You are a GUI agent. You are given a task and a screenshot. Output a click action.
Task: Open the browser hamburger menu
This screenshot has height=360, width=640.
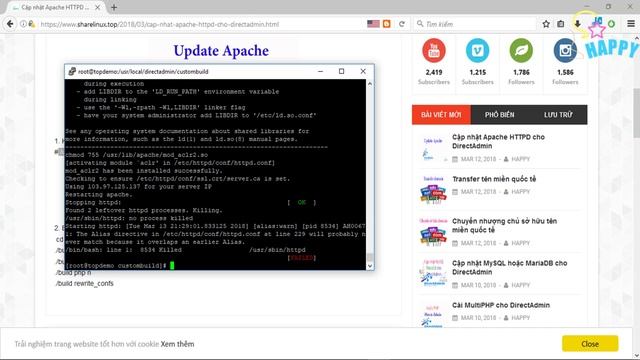pos(631,24)
